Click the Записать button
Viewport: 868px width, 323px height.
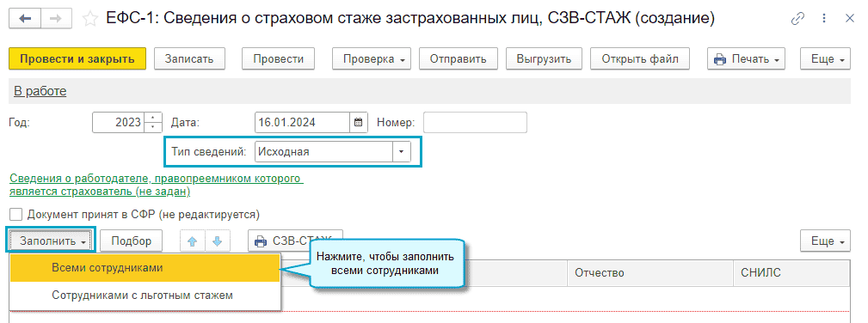[188, 58]
